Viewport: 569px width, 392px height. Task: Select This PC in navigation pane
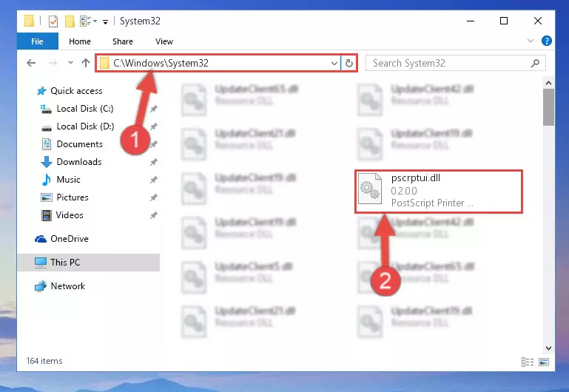(89, 262)
